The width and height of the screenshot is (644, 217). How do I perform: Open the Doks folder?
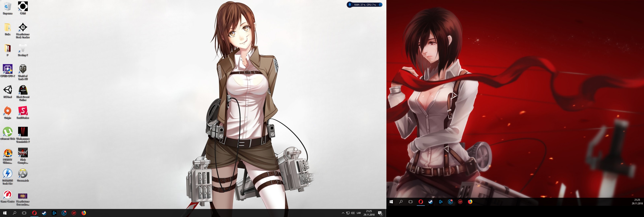(7, 29)
